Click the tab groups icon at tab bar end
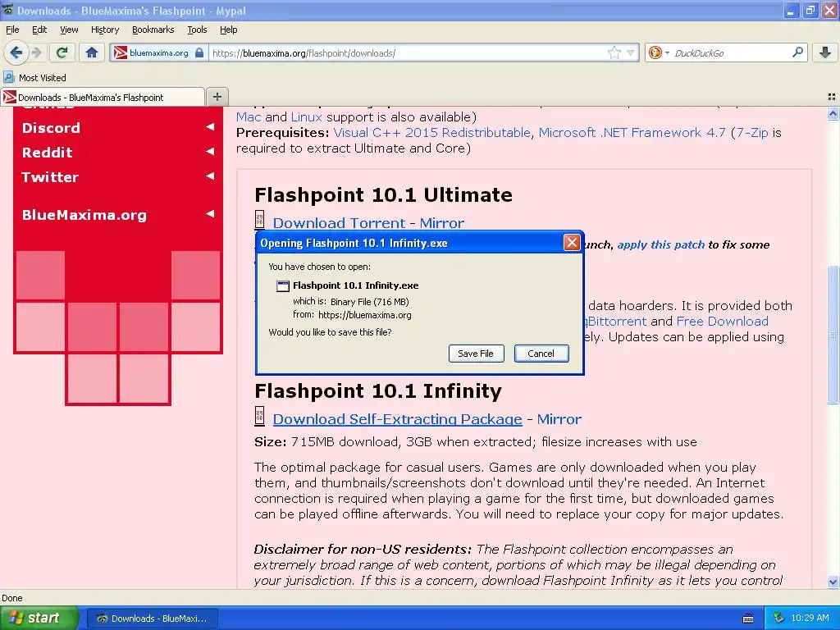Viewport: 840px width, 630px height. pyautogui.click(x=832, y=97)
